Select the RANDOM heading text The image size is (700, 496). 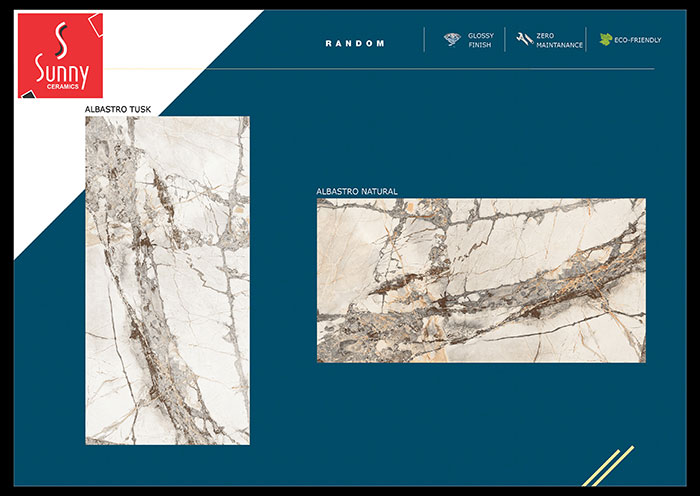click(x=355, y=43)
